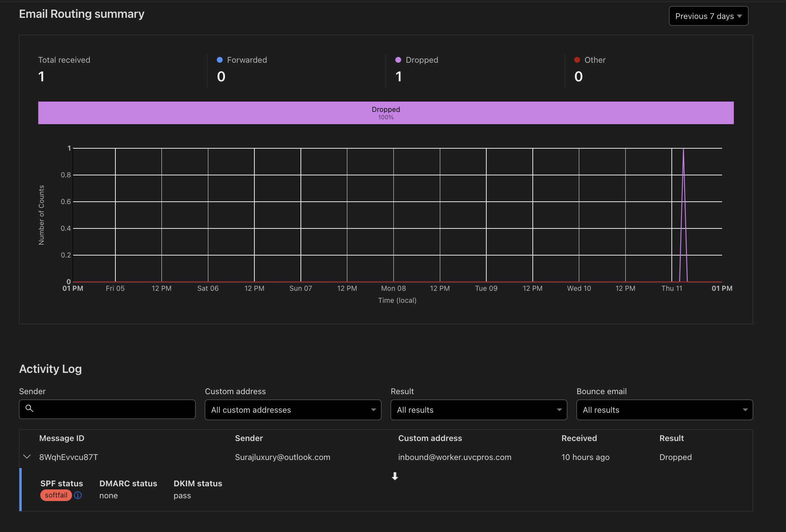
Task: Click the inbound@worker.uvcpros.com custom address
Action: point(455,457)
